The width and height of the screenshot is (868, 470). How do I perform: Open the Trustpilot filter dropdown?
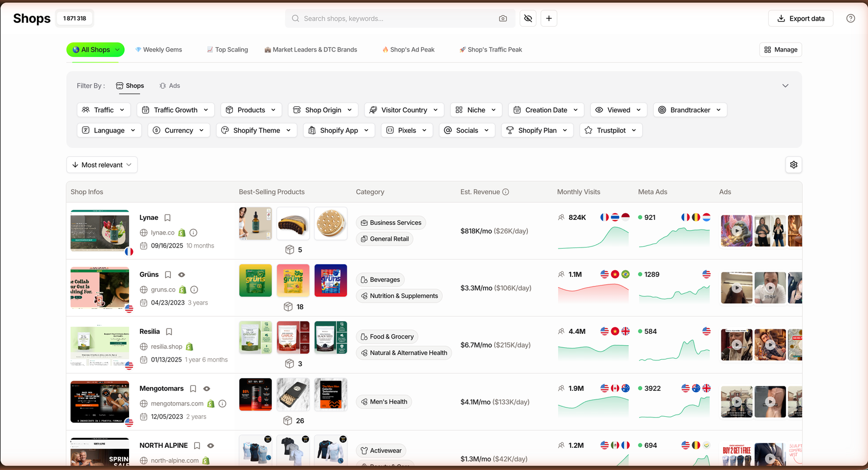tap(611, 130)
